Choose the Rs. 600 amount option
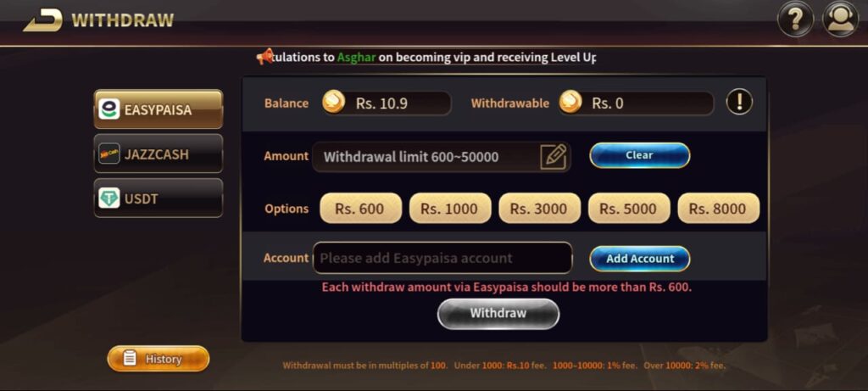Viewport: 868px width, 391px height. (x=361, y=209)
